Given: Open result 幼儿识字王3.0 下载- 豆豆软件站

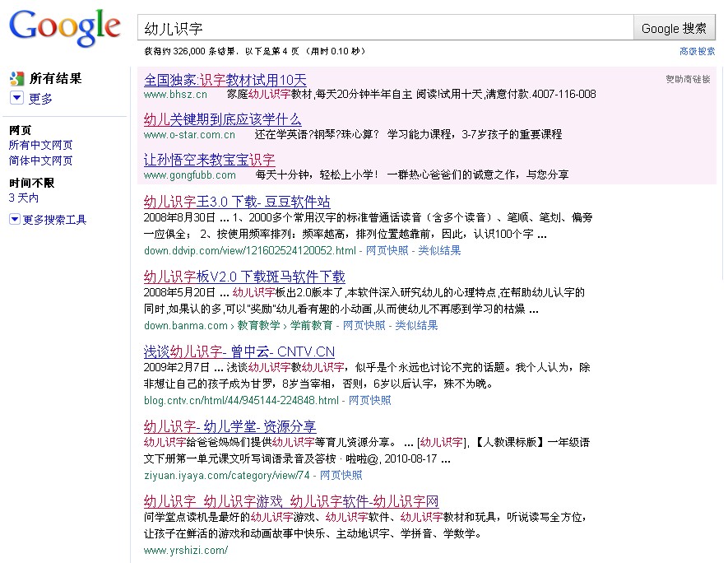Looking at the screenshot, I should [x=237, y=202].
